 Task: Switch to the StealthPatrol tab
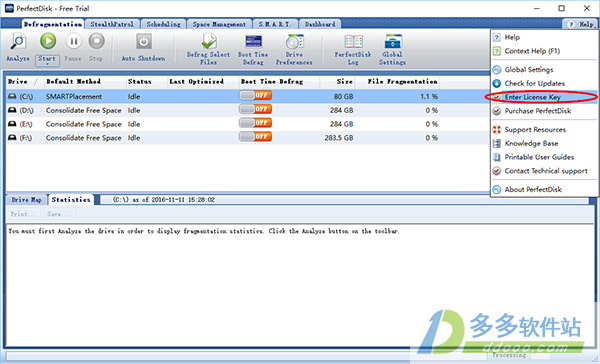[112, 24]
